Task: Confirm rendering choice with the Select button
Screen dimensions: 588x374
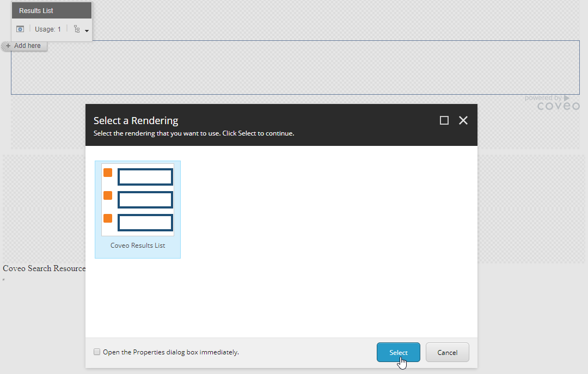Action: (x=398, y=352)
